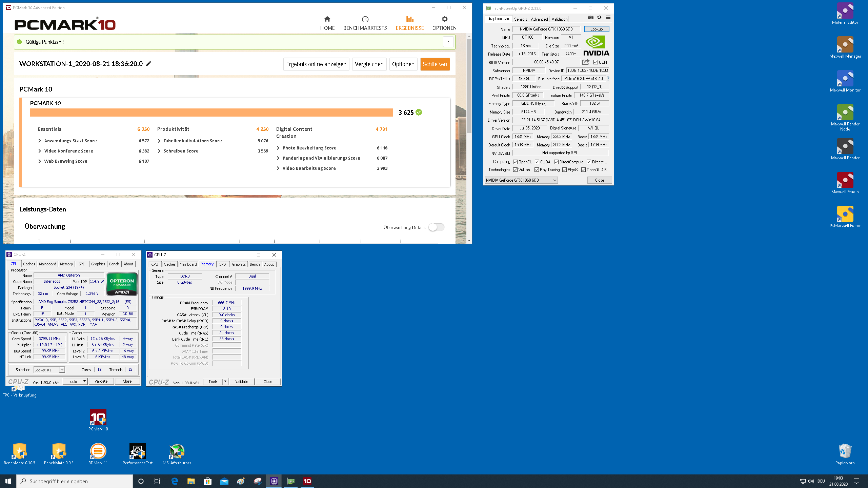
Task: Click the taskbar search input field
Action: pyautogui.click(x=75, y=481)
